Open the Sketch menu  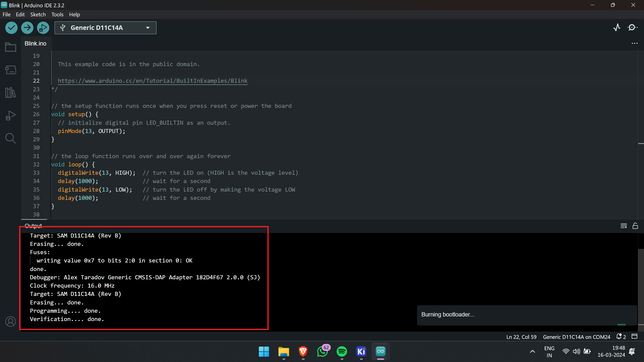(x=38, y=15)
